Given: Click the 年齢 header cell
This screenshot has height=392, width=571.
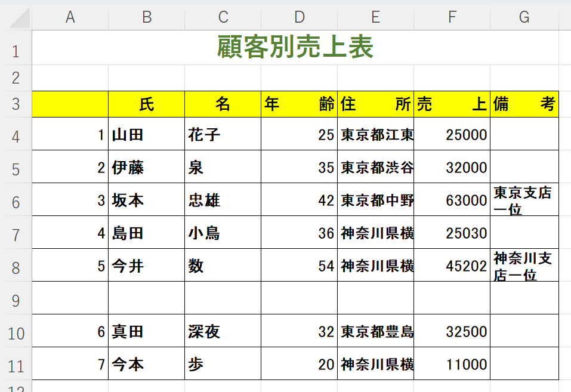Looking at the screenshot, I should (x=299, y=104).
